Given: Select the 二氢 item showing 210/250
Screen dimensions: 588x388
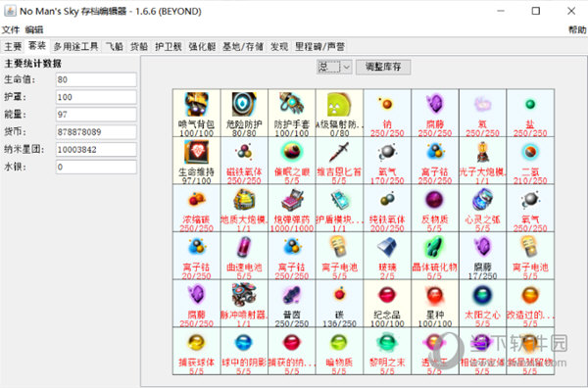Looking at the screenshot, I should pyautogui.click(x=530, y=161).
